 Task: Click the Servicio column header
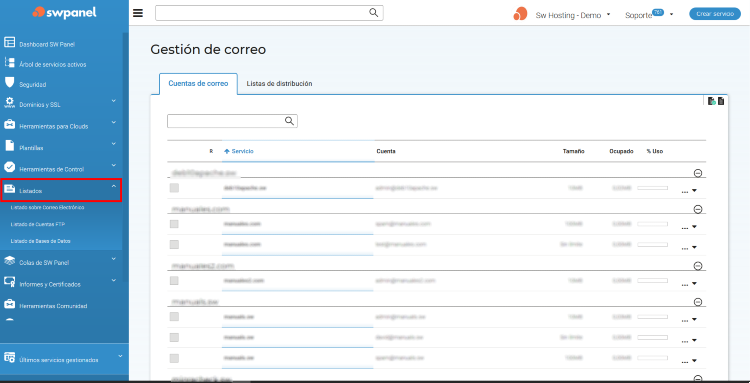242,151
